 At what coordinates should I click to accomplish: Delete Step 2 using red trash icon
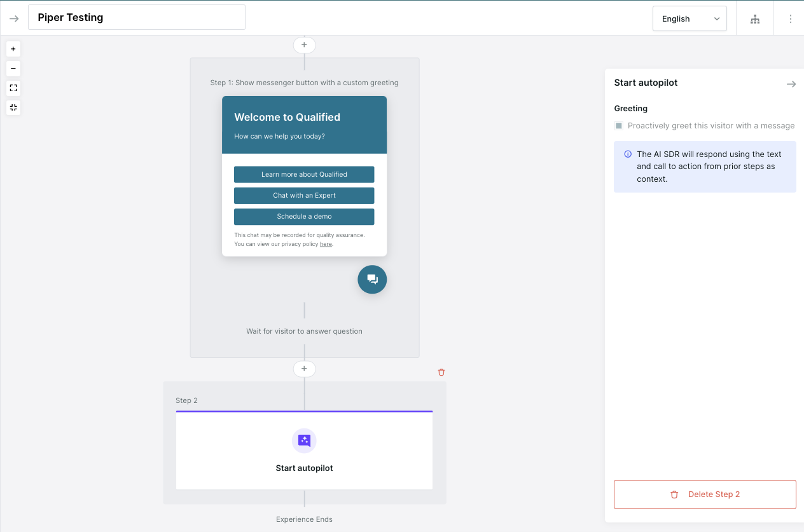point(441,372)
